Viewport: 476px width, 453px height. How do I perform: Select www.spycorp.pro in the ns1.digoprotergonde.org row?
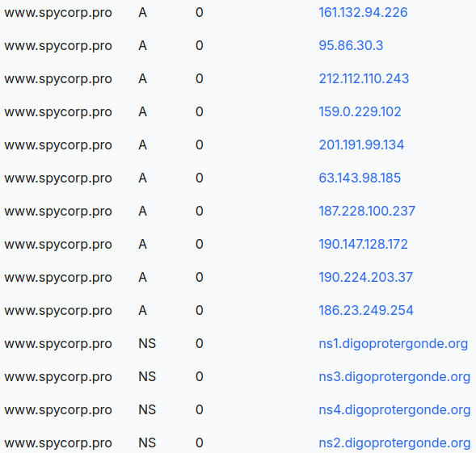[58, 344]
